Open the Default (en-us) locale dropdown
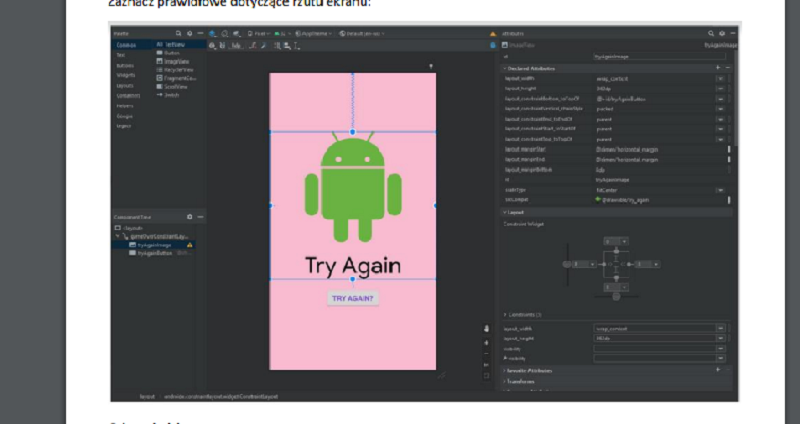 point(361,34)
